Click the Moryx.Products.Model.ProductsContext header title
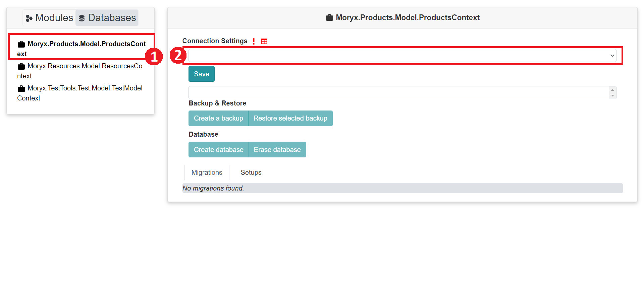 408,17
